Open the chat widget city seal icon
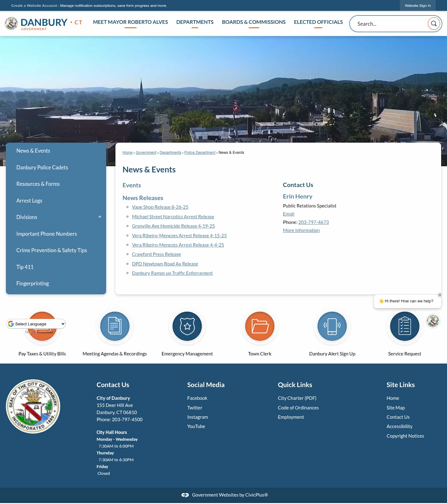 click(x=433, y=321)
